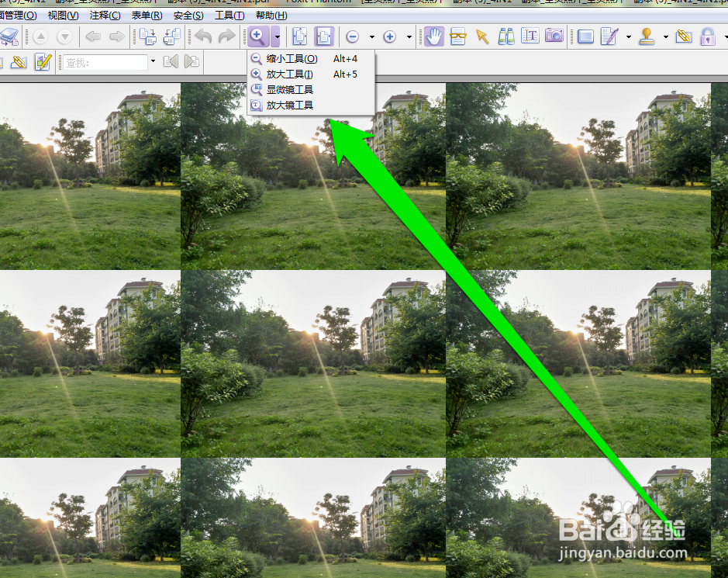Viewport: 728px width, 578px height.
Task: Open the 视图(V) menu
Action: pos(63,16)
